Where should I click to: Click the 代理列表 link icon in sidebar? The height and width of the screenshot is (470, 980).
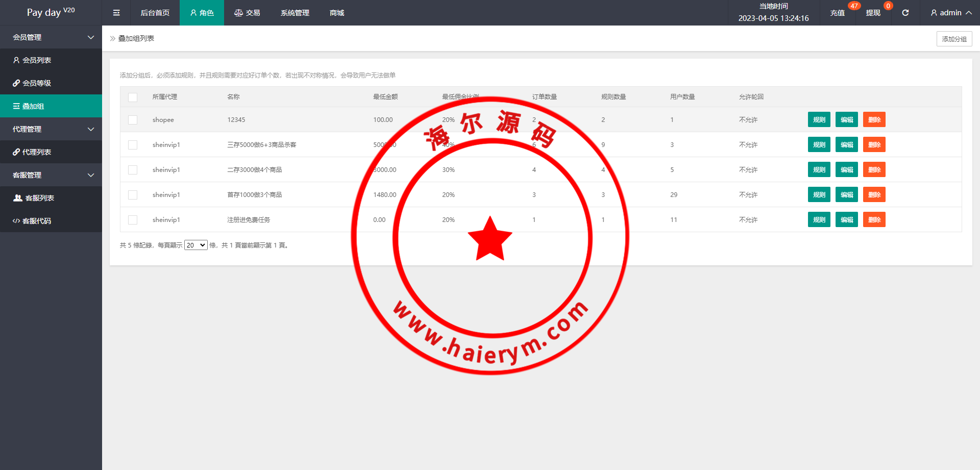point(16,152)
